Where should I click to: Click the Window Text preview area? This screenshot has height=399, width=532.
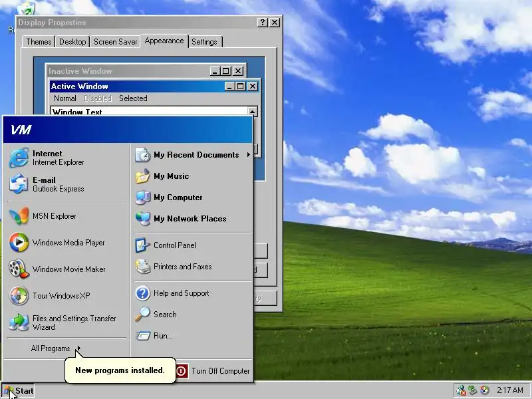149,111
